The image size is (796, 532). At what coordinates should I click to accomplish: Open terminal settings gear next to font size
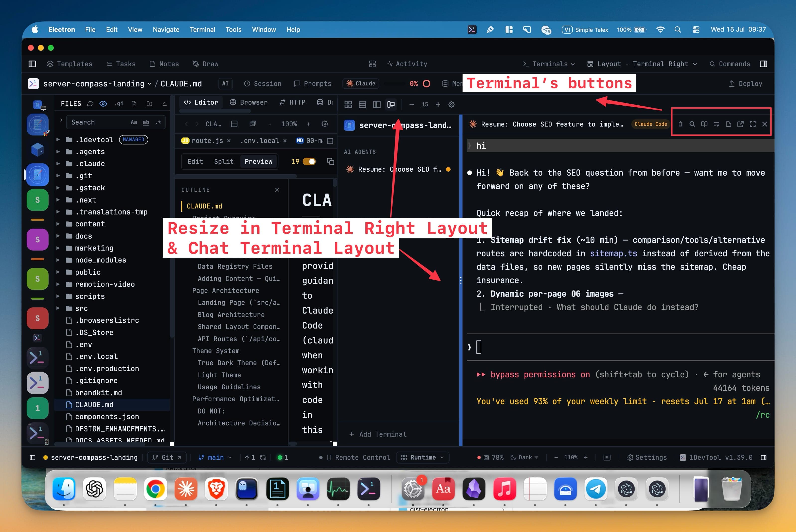click(x=451, y=105)
